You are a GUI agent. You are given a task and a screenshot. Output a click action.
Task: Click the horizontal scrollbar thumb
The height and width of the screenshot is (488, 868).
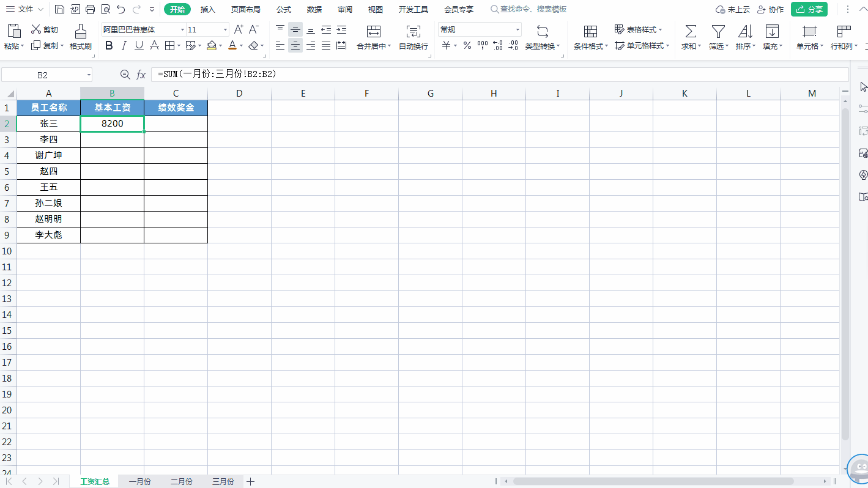click(x=653, y=482)
